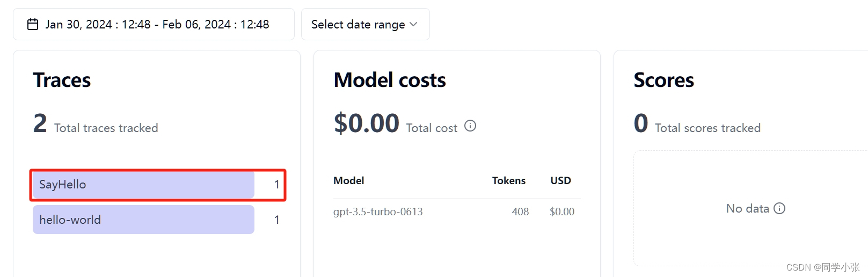Viewport: 868px width, 277px height.
Task: Click the info icon beside Total cost
Action: pos(470,126)
